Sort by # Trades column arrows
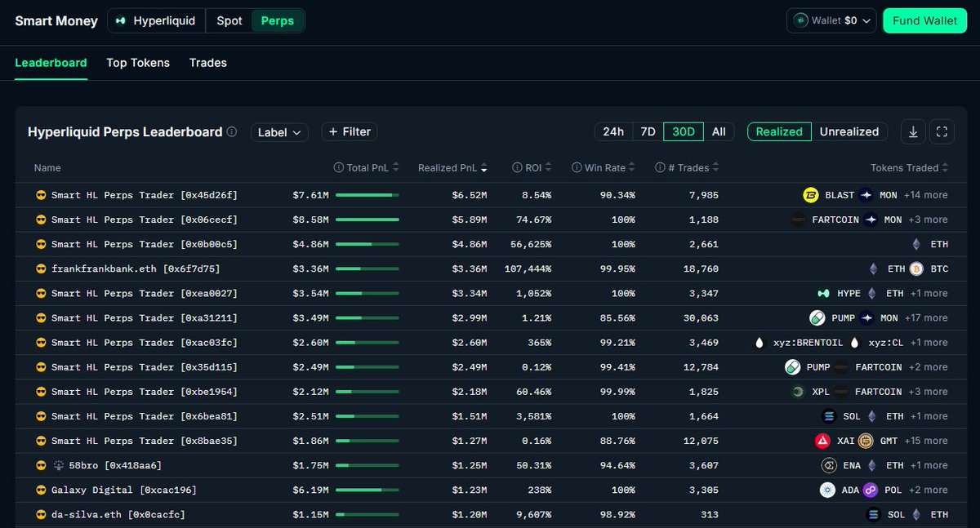 pyautogui.click(x=716, y=167)
